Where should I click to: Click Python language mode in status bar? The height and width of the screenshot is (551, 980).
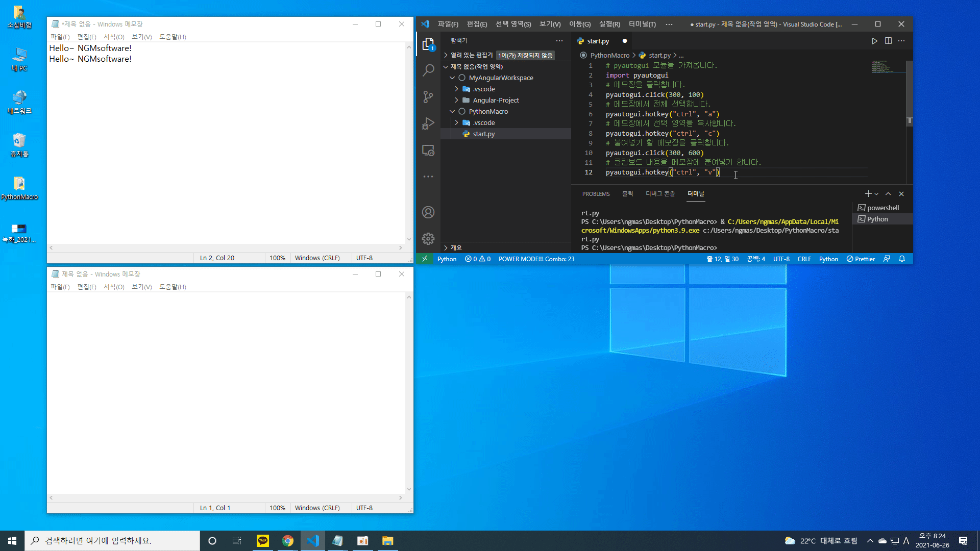(x=828, y=259)
